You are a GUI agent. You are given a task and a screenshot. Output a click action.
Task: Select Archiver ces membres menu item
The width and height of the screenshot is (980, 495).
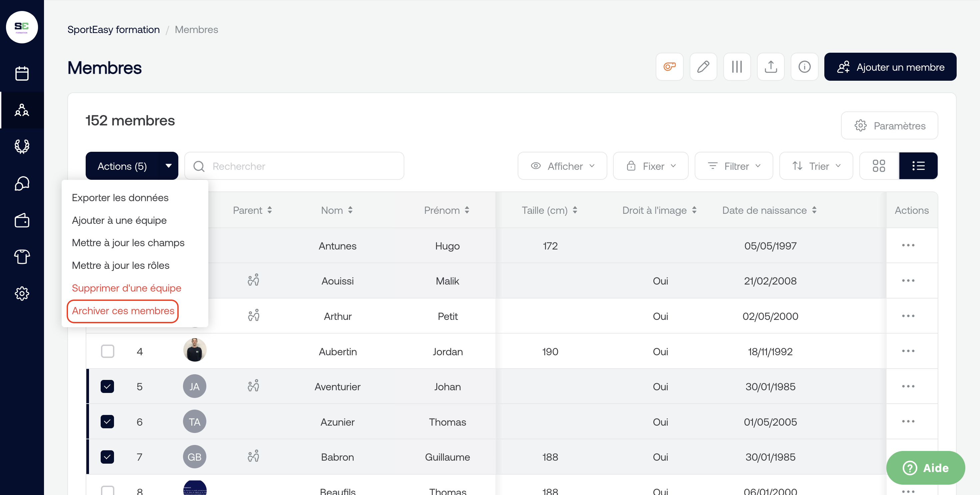(x=123, y=311)
